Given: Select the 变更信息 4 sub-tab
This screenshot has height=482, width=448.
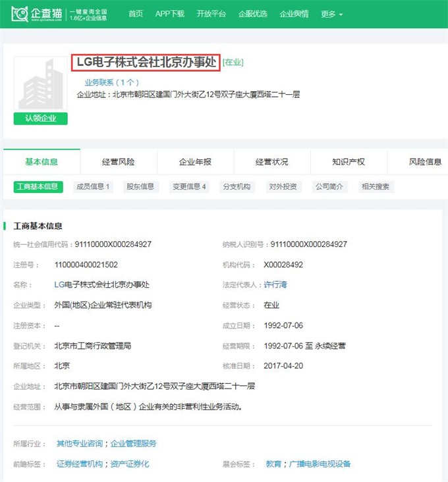Looking at the screenshot, I should click(190, 186).
